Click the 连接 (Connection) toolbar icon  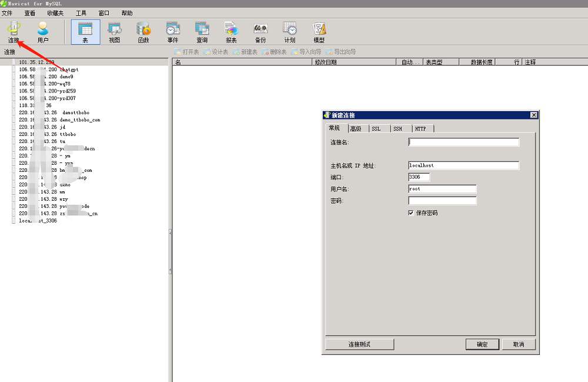coord(14,32)
